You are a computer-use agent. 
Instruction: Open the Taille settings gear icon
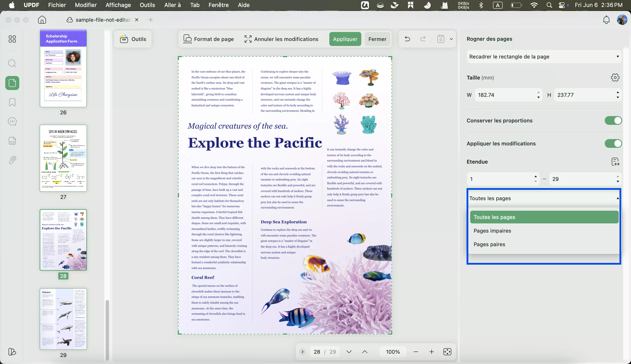[615, 78]
